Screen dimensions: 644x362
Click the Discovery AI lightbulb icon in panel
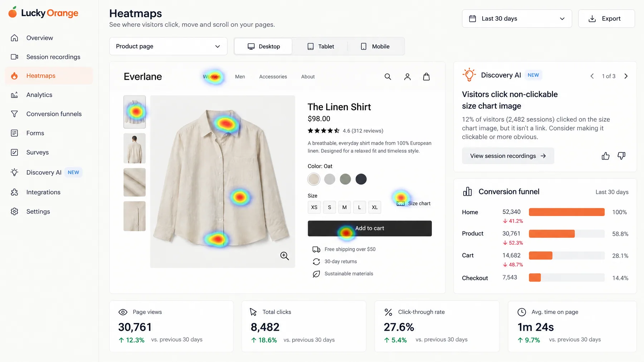[x=469, y=75]
